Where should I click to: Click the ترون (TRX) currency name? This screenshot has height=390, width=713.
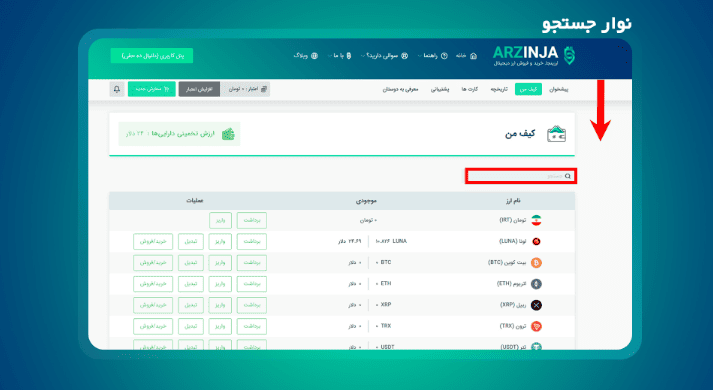tap(513, 326)
